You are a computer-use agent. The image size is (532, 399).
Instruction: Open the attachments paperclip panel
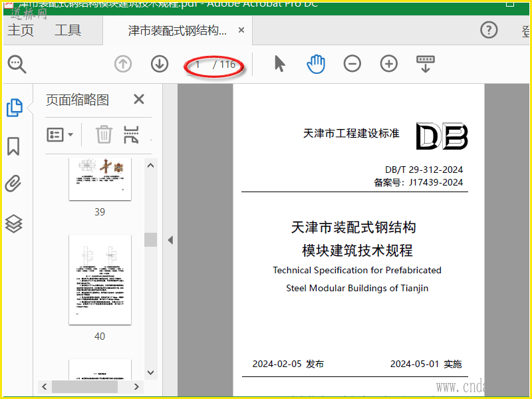point(13,184)
